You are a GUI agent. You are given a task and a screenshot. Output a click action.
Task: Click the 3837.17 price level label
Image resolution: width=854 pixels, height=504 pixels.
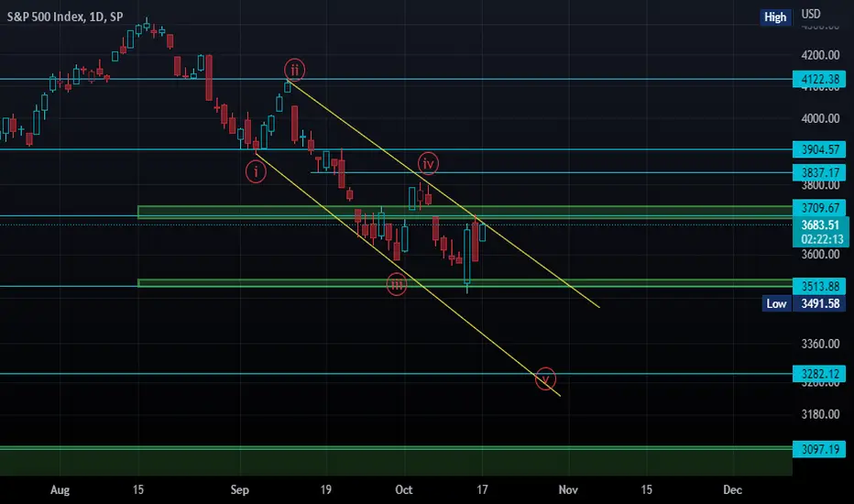point(820,172)
